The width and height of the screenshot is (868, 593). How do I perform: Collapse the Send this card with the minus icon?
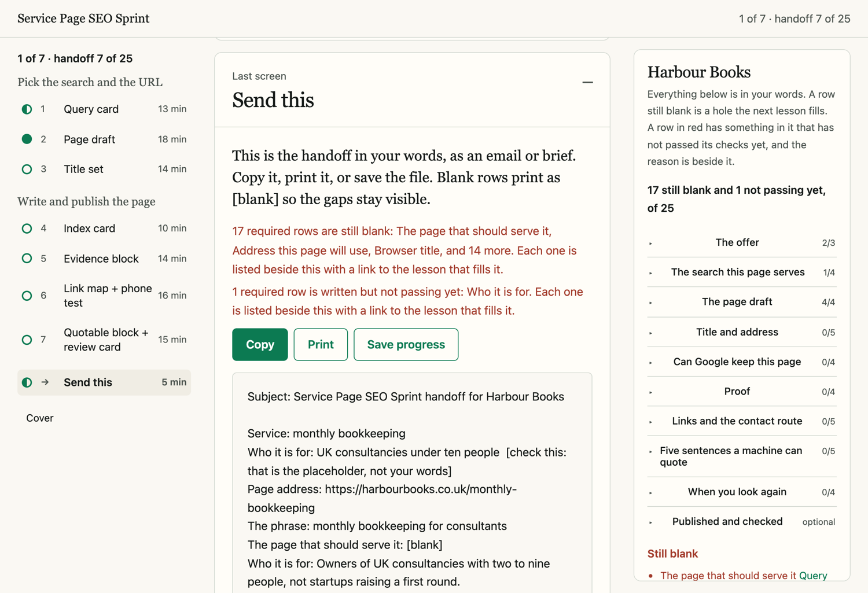point(587,82)
